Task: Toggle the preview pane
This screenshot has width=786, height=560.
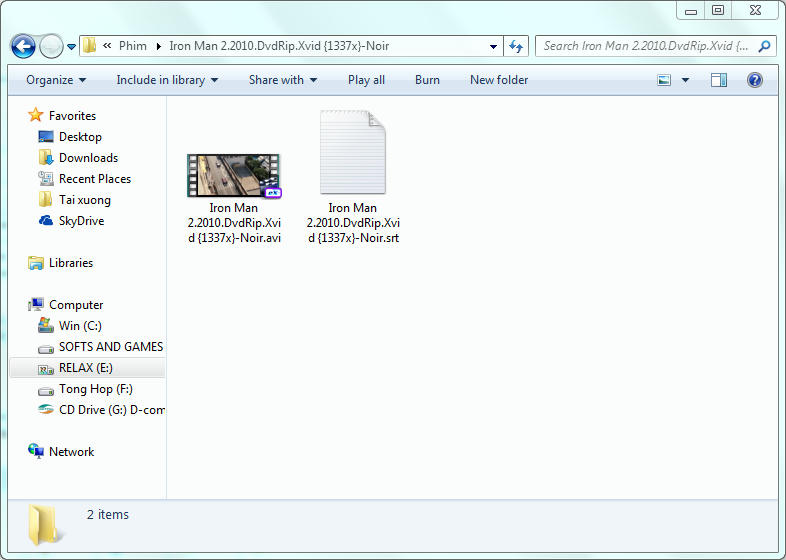Action: 719,80
